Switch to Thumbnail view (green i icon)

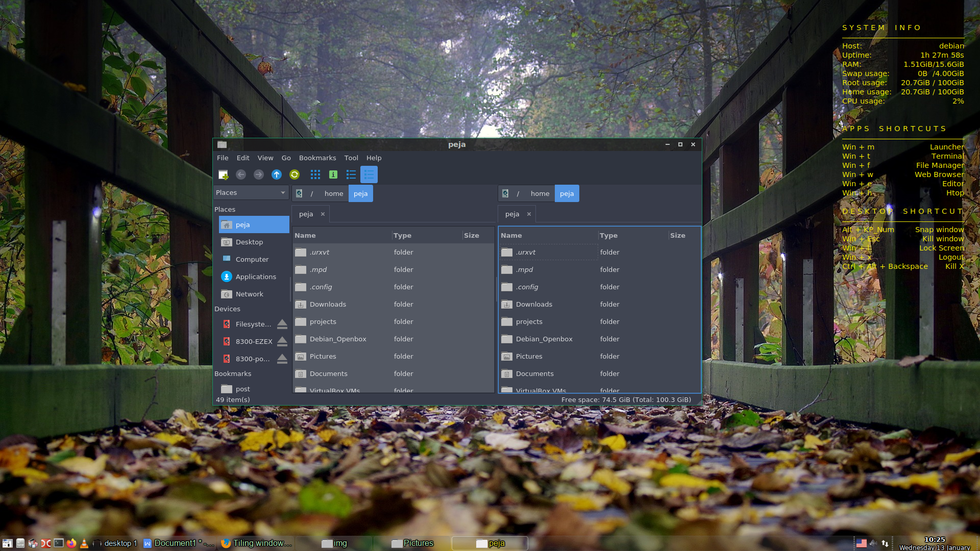click(333, 174)
